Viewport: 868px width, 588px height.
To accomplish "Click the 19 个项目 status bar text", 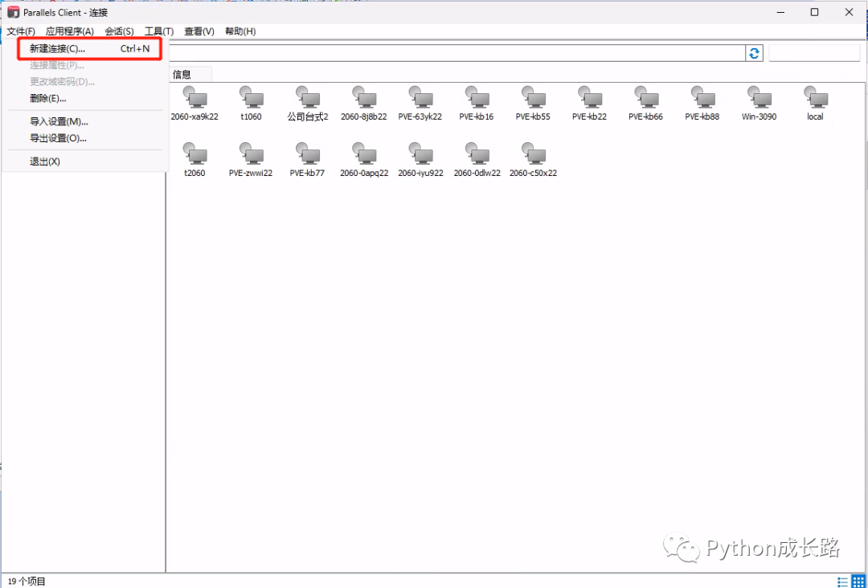I will pos(27,582).
